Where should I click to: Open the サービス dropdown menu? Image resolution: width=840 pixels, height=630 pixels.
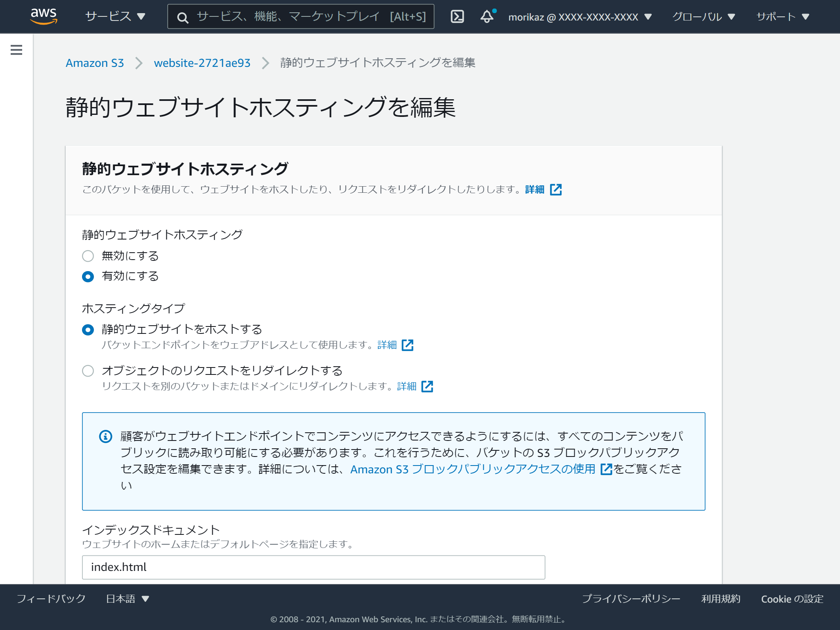pyautogui.click(x=112, y=16)
